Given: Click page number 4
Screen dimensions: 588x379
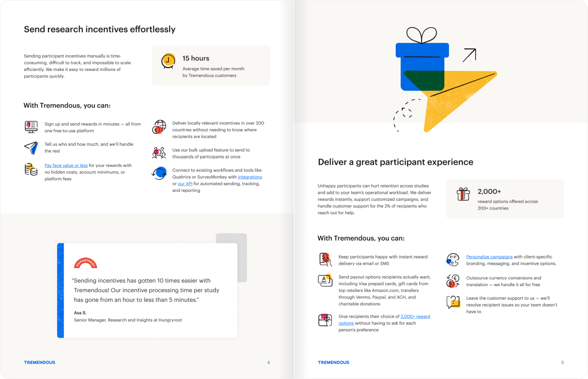Looking at the screenshot, I should (x=268, y=362).
